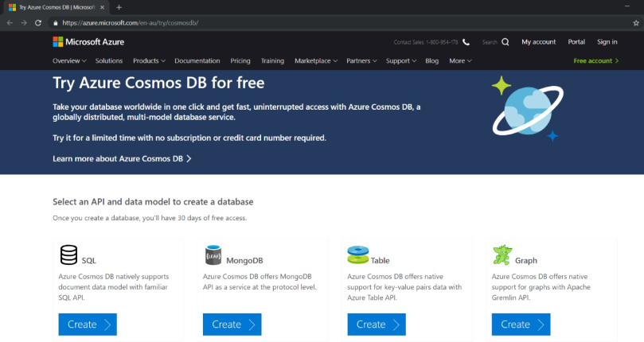The image size is (644, 342).
Task: Click the Graph card title text
Action: [526, 260]
